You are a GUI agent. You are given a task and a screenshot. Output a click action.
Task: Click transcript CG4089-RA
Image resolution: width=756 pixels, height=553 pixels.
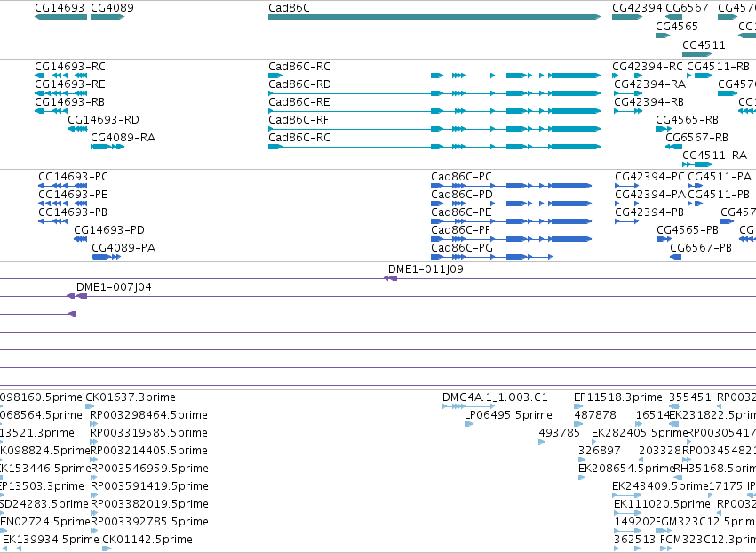pos(107,147)
